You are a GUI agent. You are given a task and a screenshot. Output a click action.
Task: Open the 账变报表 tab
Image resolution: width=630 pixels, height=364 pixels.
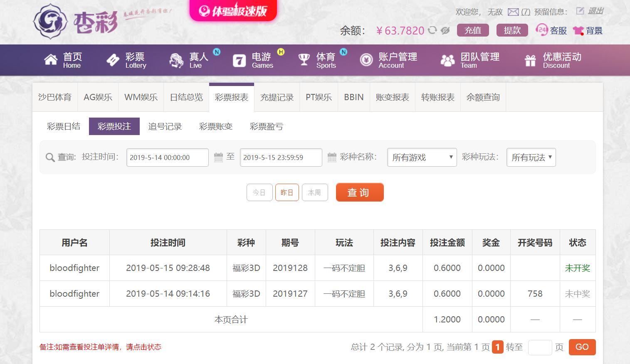[393, 97]
